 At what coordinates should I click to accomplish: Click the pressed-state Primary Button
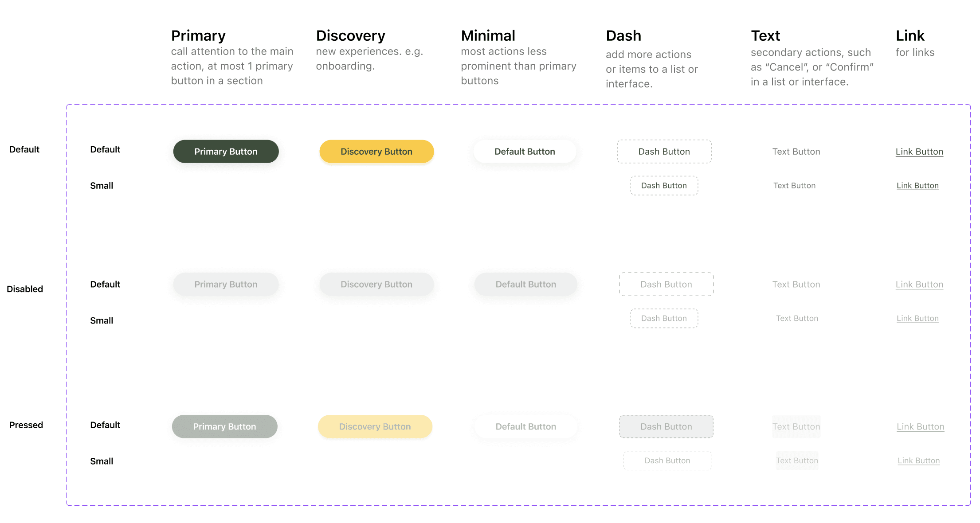[224, 427]
